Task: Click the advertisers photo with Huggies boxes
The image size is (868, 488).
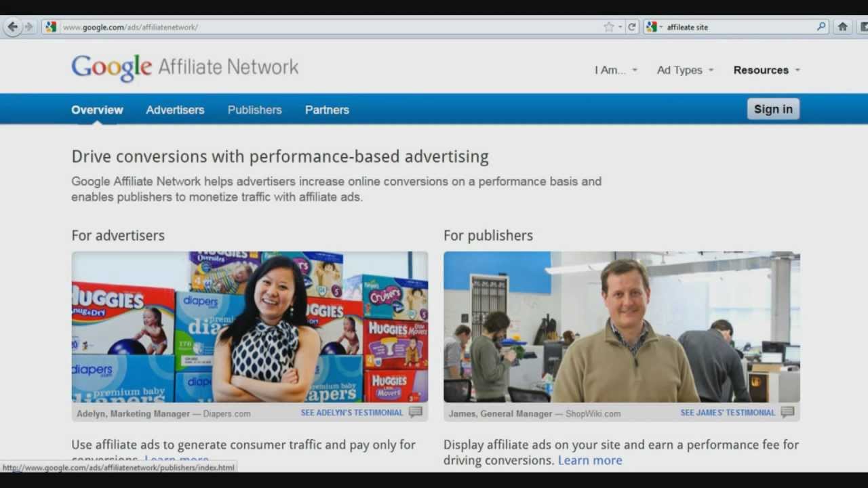Action: click(x=250, y=327)
